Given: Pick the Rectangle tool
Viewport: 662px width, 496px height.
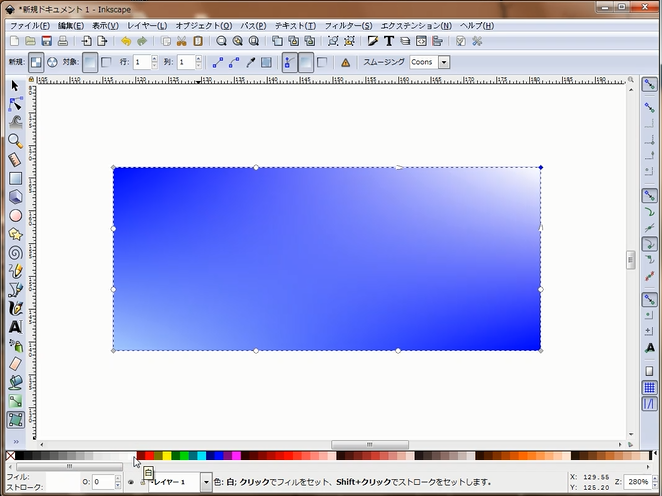Looking at the screenshot, I should click(x=16, y=178).
